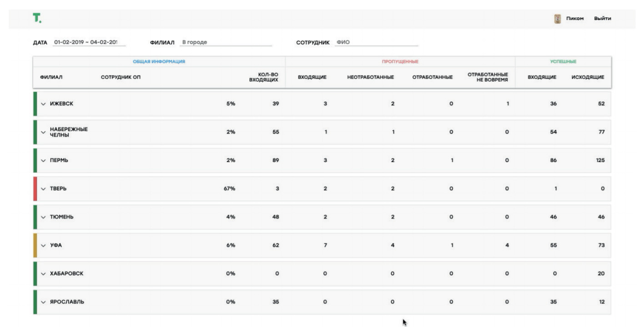Expand the Ижевск row chevron
This screenshot has height=327, width=644.
click(43, 104)
